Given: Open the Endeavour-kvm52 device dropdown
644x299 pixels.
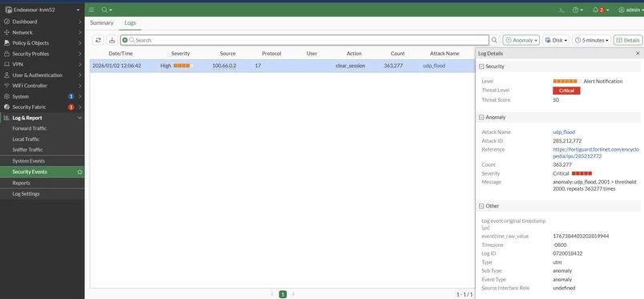Looking at the screenshot, I should (x=78, y=10).
